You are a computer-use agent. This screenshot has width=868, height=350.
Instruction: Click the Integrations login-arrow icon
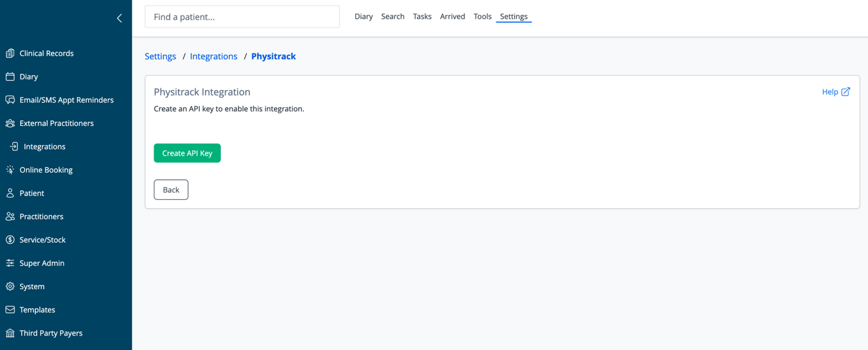(x=14, y=146)
